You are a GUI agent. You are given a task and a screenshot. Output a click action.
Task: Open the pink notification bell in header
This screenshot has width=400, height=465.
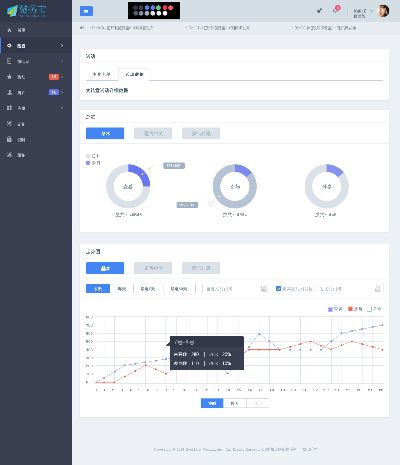337,9
